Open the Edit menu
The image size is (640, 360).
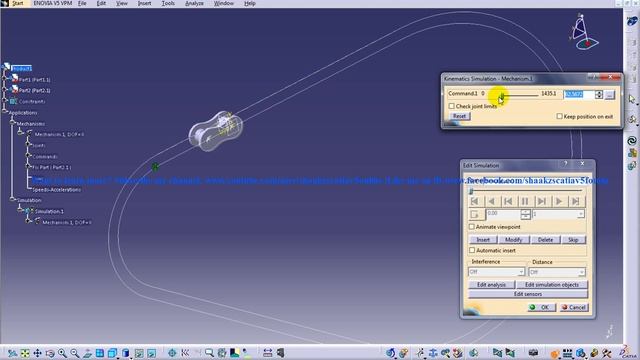(x=101, y=3)
